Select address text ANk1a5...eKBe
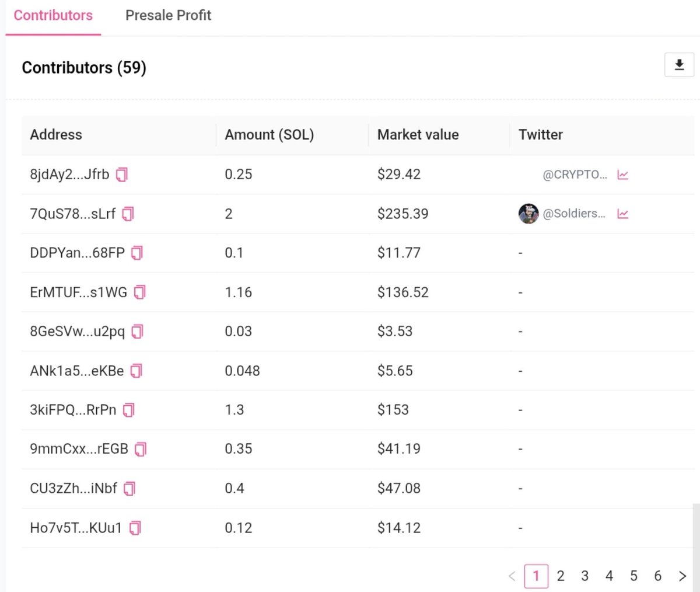The image size is (700, 592). pyautogui.click(x=77, y=371)
